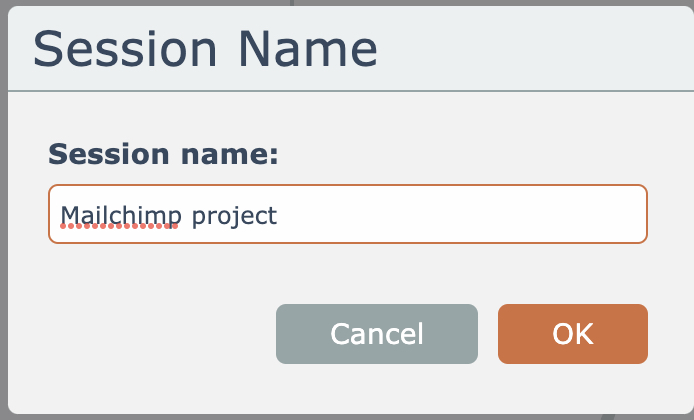Screen dimensions: 694x420
Task: Place cursor in empty space after "project"
Action: (x=450, y=214)
